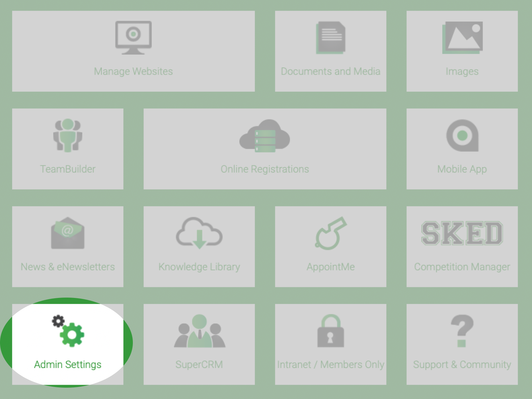Screen dimensions: 532x399
Task: Launch AppointMe label
Action: (x=331, y=267)
